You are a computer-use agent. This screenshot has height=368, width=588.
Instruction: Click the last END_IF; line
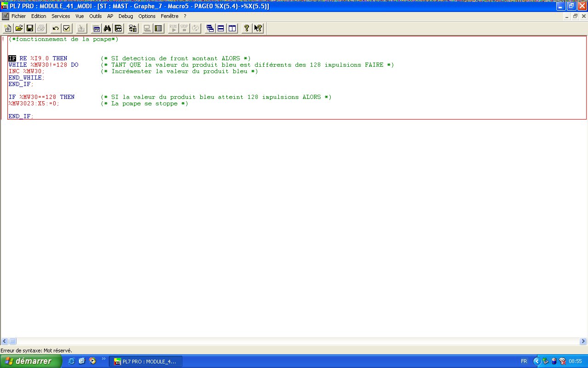21,116
